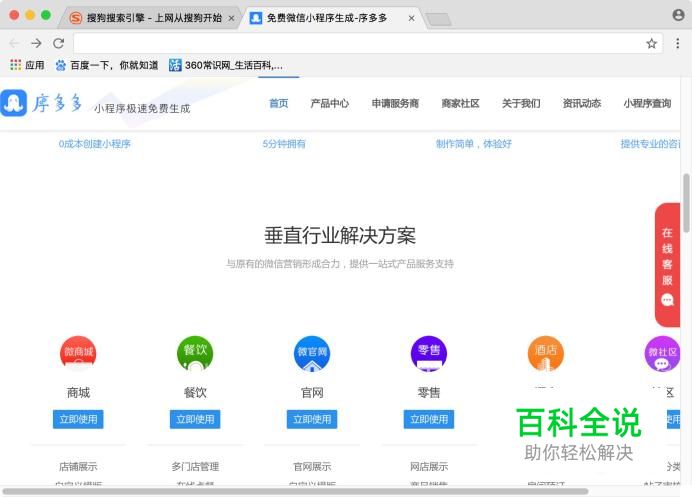The width and height of the screenshot is (692, 497).
Task: Click the green 餐饮 icon
Action: click(195, 353)
